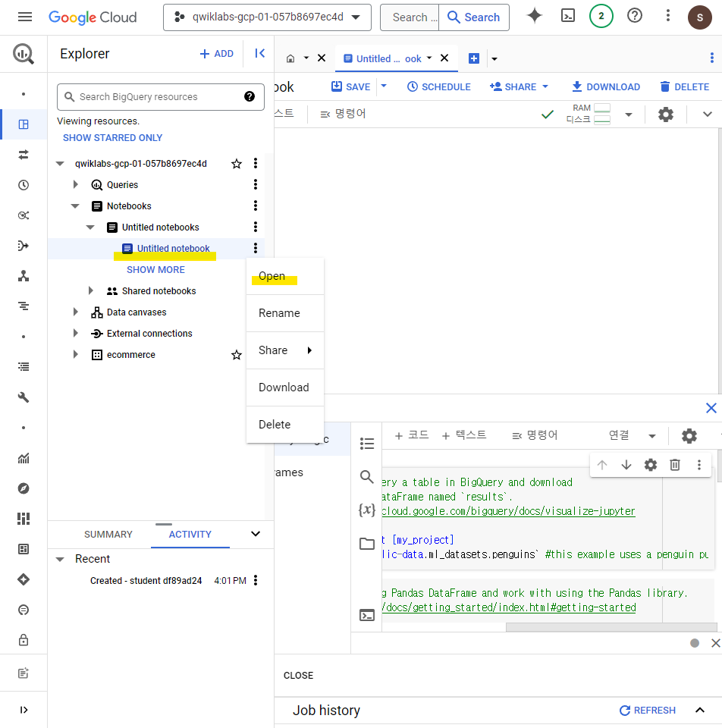Screen dimensions: 722x728
Task: Select the BigQuery Studio sidebar icon
Action: click(24, 124)
